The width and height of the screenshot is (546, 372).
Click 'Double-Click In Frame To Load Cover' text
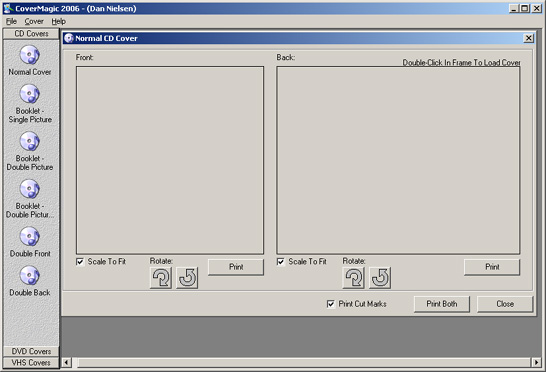[461, 63]
